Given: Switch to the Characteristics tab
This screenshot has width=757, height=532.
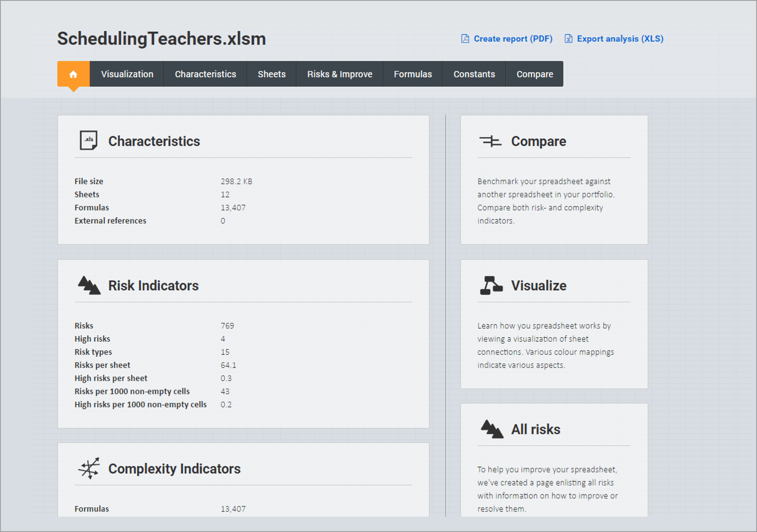Looking at the screenshot, I should pyautogui.click(x=205, y=74).
